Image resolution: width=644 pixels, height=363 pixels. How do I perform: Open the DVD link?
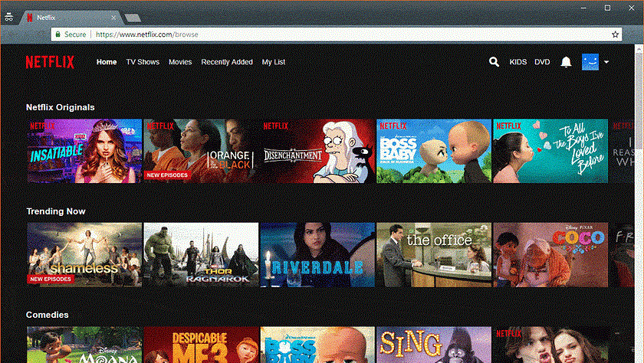click(x=542, y=62)
